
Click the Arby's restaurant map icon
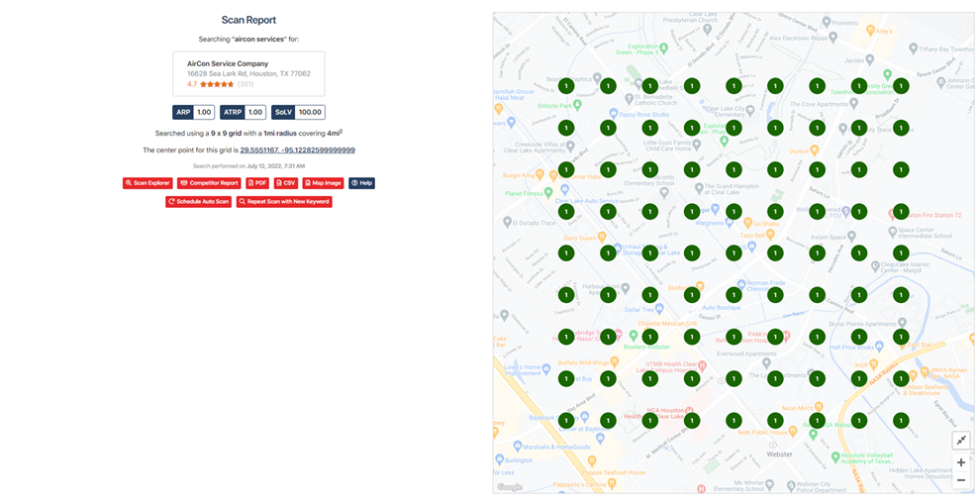click(x=869, y=31)
